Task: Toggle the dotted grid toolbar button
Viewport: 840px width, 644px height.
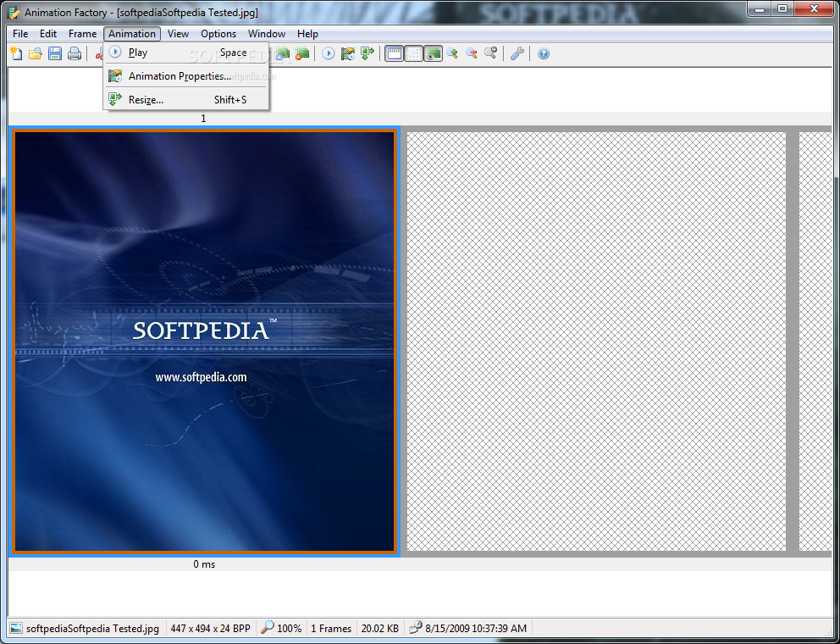Action: (413, 53)
